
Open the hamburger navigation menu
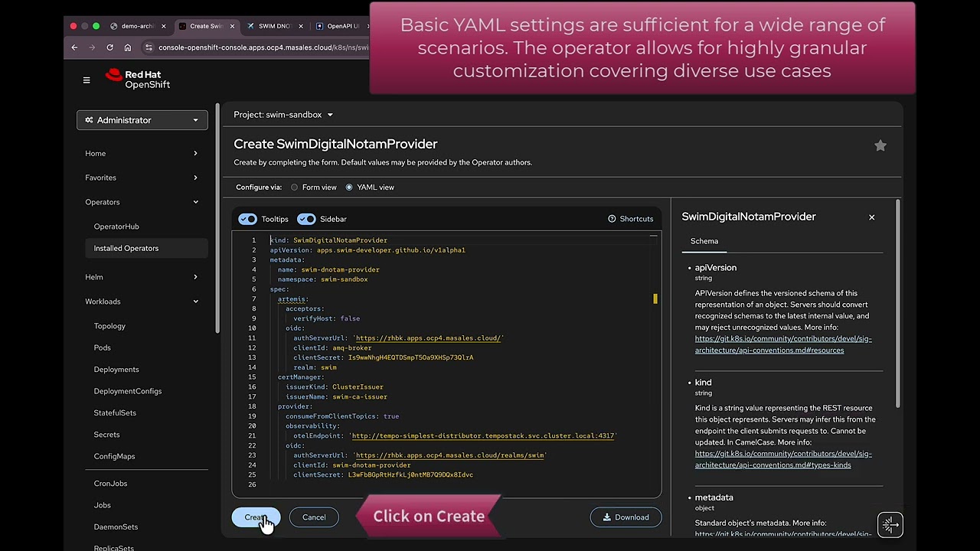[87, 80]
